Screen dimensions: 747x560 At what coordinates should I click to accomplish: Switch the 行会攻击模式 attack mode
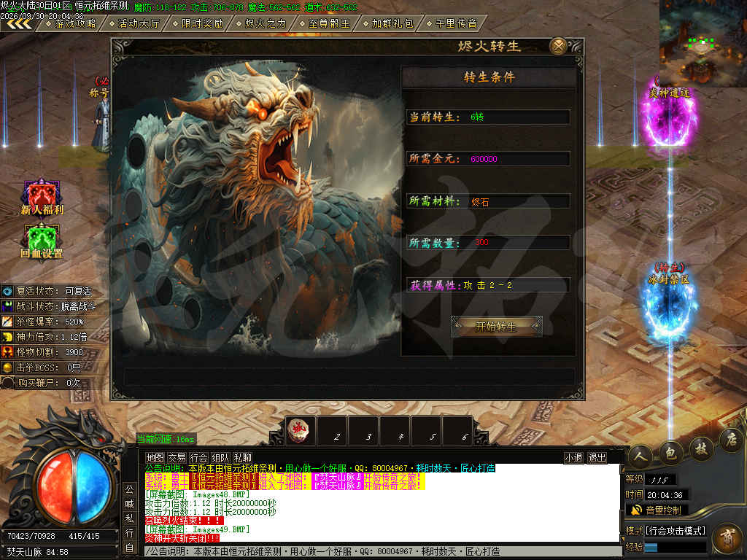click(x=675, y=531)
